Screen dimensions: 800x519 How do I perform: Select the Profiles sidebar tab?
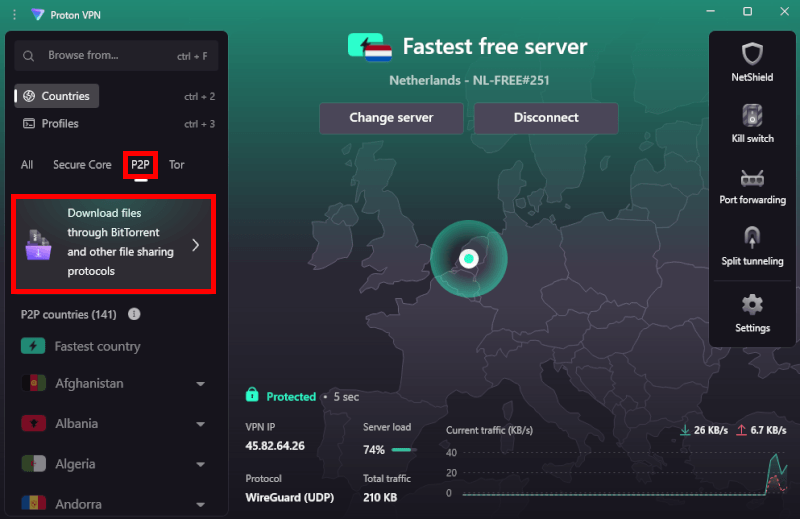[x=51, y=123]
